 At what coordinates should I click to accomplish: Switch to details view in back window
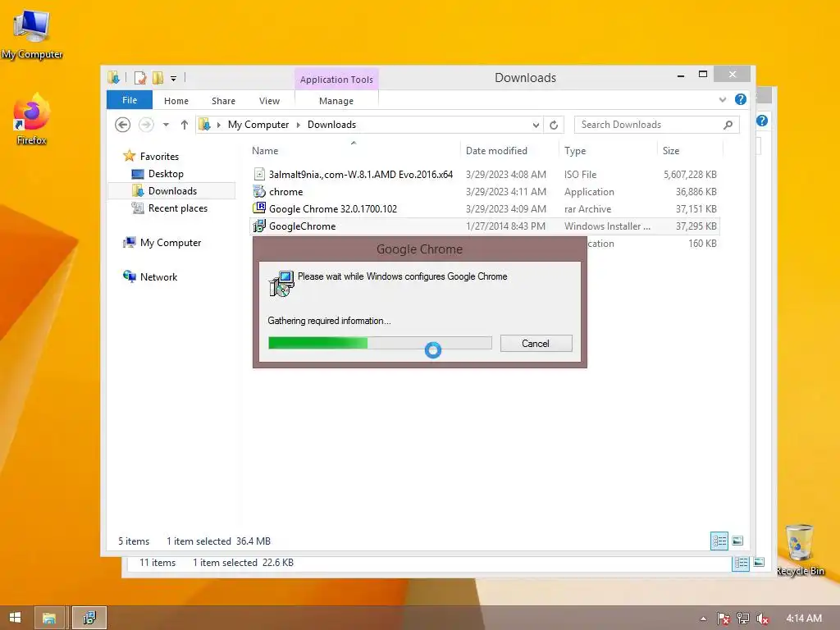coord(741,563)
